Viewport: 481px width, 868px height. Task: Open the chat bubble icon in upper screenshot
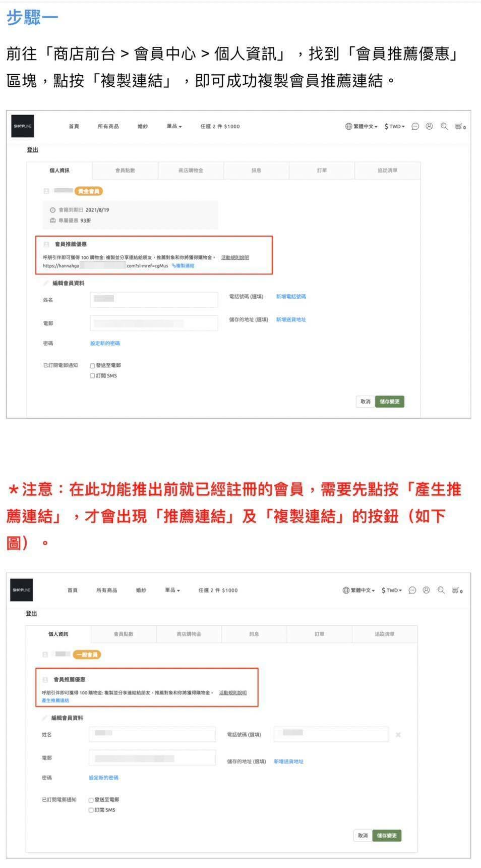point(415,127)
